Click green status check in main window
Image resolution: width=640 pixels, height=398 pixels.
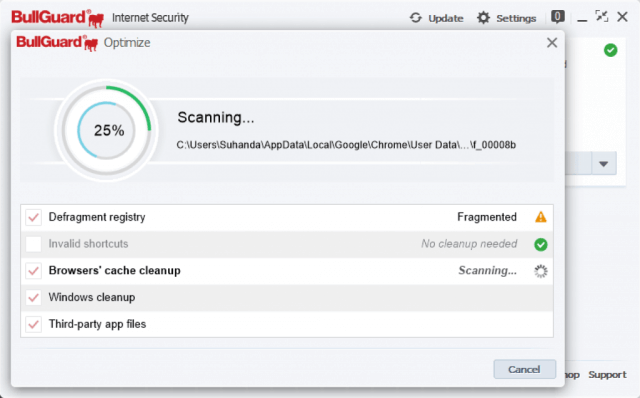(611, 50)
